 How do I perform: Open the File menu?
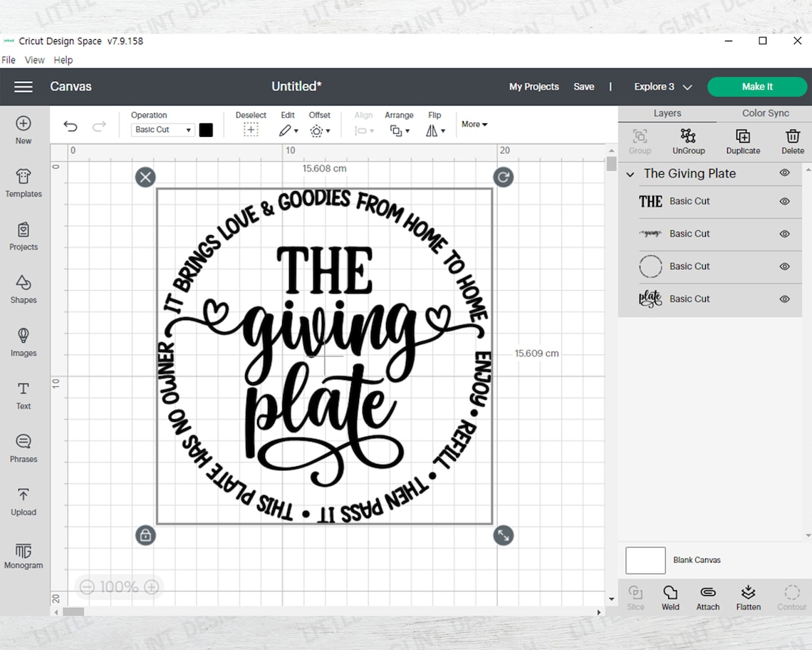coord(8,60)
